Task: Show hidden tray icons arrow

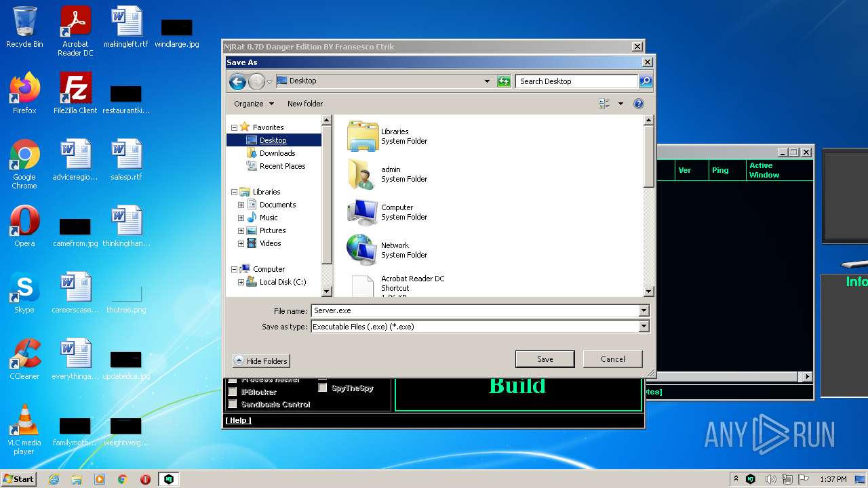Action: pos(736,479)
